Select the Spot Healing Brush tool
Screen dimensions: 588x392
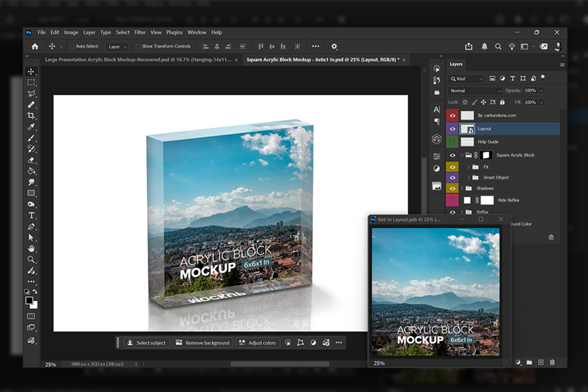click(x=31, y=105)
